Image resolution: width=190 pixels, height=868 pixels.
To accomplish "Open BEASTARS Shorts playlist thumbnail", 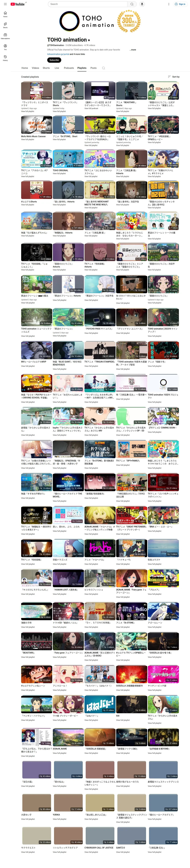I will (131, 91).
